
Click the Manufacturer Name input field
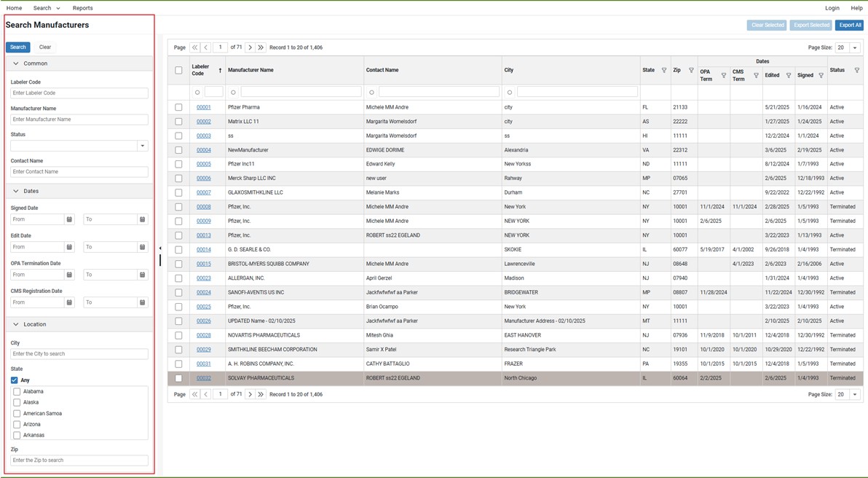tap(79, 119)
